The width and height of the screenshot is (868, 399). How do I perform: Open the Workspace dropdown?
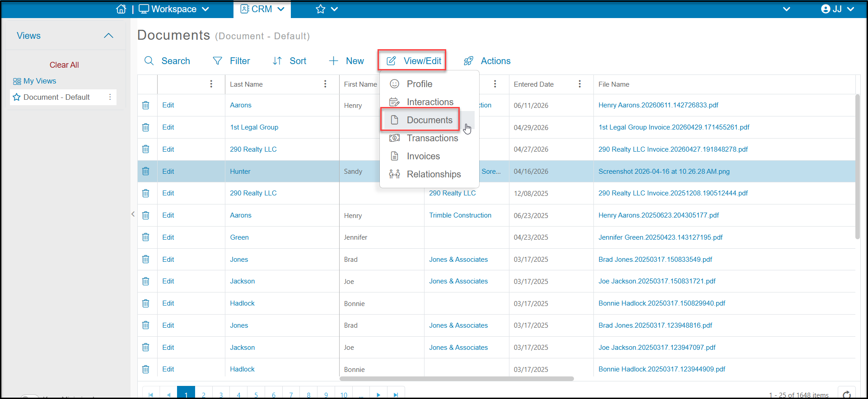[x=174, y=9]
